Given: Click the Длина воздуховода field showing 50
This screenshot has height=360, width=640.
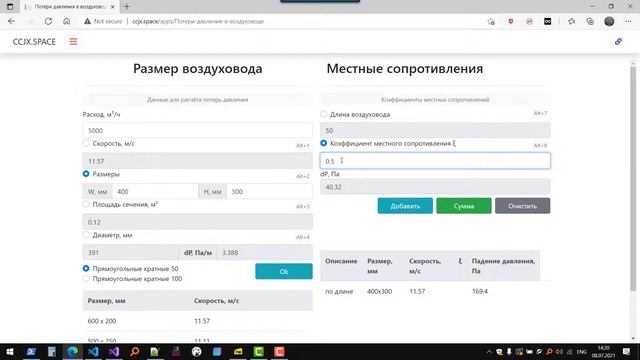Looking at the screenshot, I should point(435,131).
